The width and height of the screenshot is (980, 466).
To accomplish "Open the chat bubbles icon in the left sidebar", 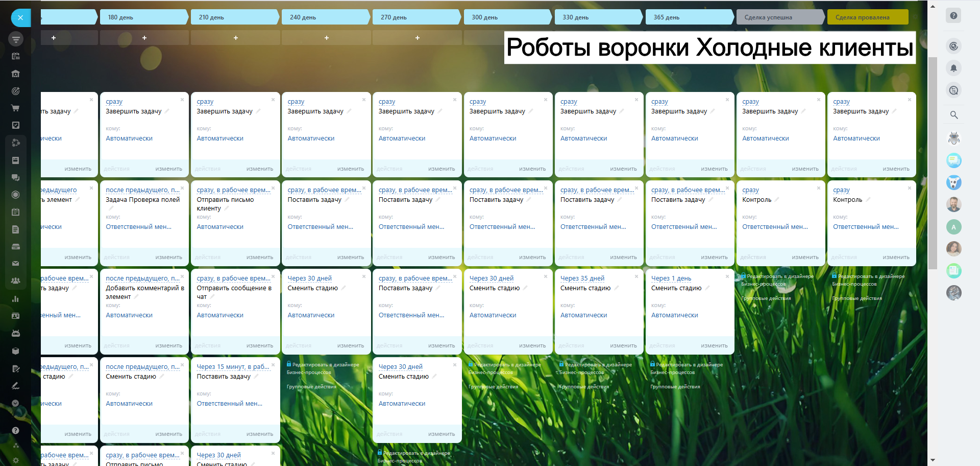I will tap(16, 177).
